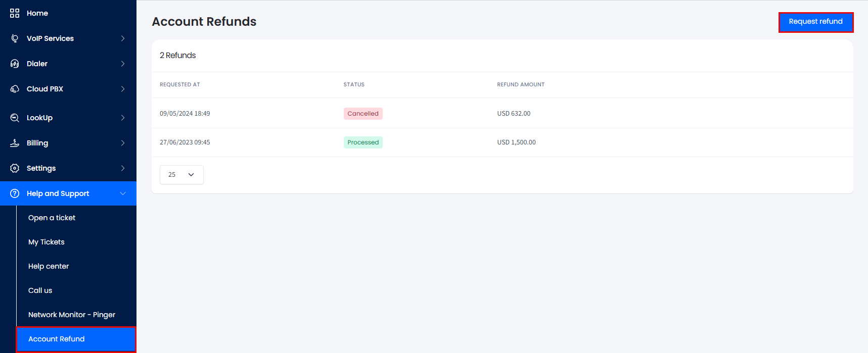Expand the Settings submenu arrow
The height and width of the screenshot is (353, 868).
point(123,168)
